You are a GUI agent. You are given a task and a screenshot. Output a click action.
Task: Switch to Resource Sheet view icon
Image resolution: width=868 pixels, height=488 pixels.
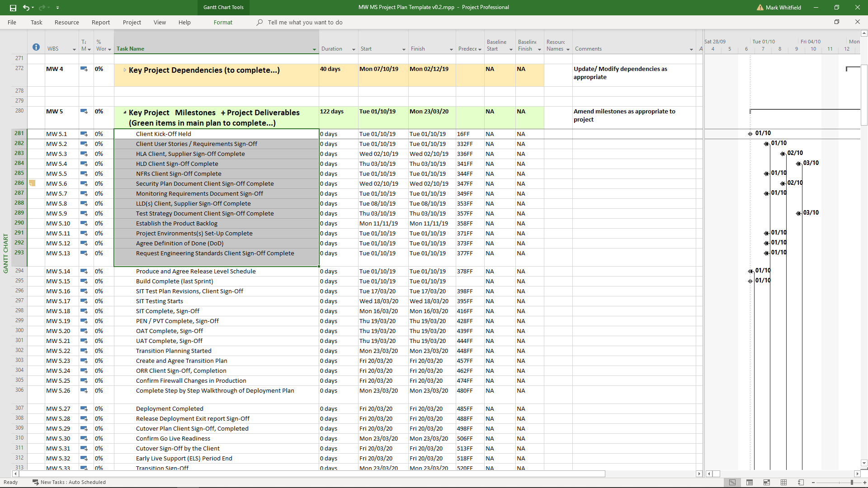tap(783, 483)
